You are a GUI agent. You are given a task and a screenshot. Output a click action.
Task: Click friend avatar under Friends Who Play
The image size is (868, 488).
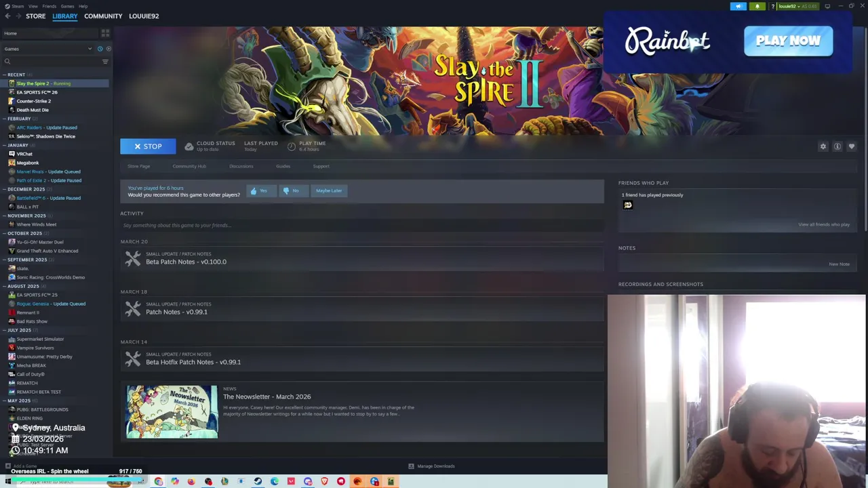pos(628,205)
